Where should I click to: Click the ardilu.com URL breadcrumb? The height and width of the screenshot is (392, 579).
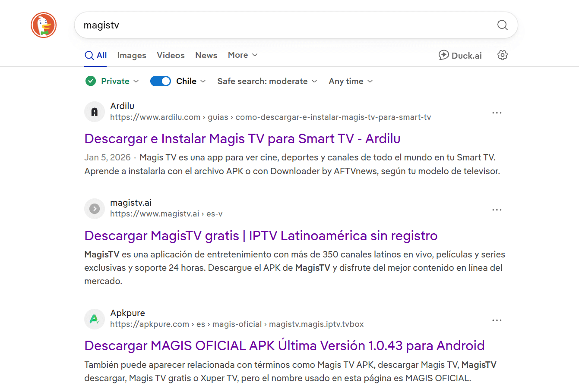coord(270,117)
